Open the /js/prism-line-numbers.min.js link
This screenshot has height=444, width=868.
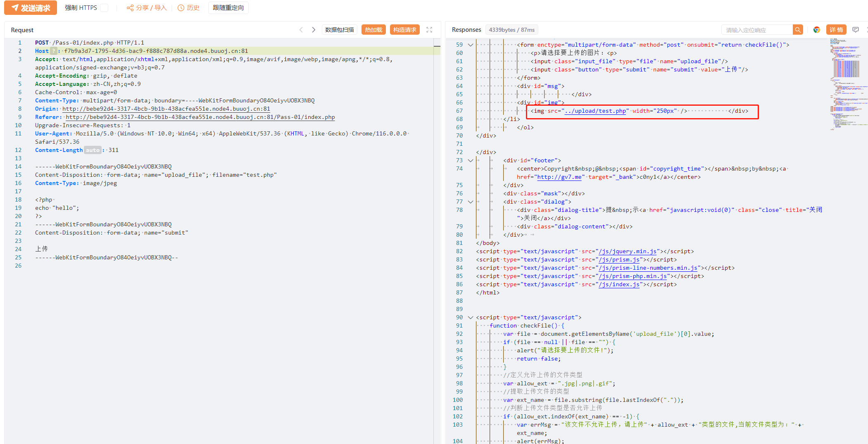point(648,268)
